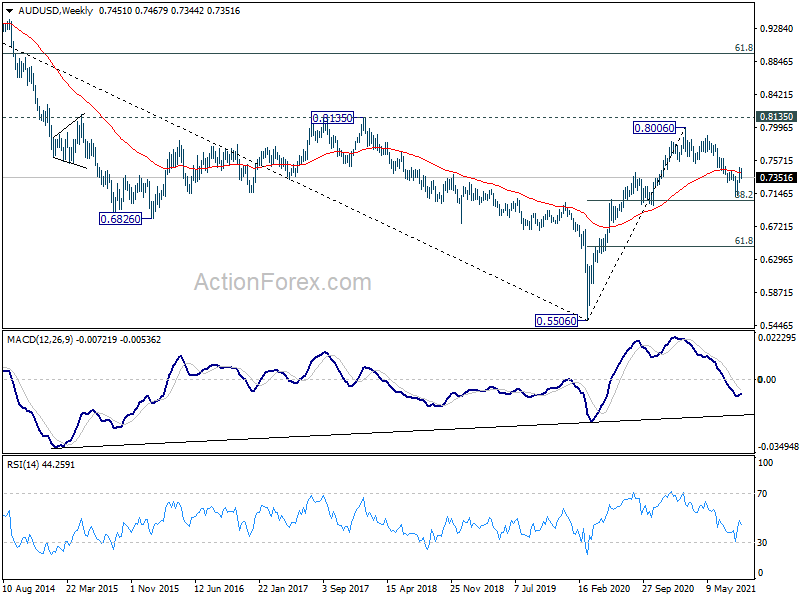
Task: Click the RSI 70 level label
Action: coord(762,493)
